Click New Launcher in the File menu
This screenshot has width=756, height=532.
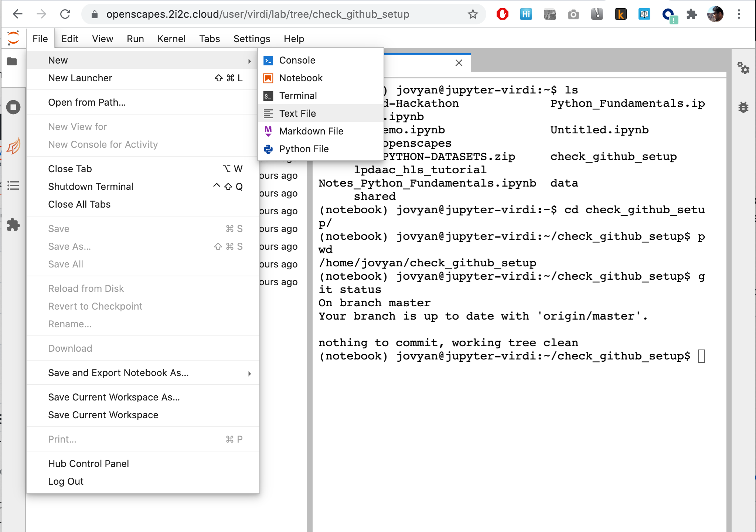pyautogui.click(x=80, y=78)
